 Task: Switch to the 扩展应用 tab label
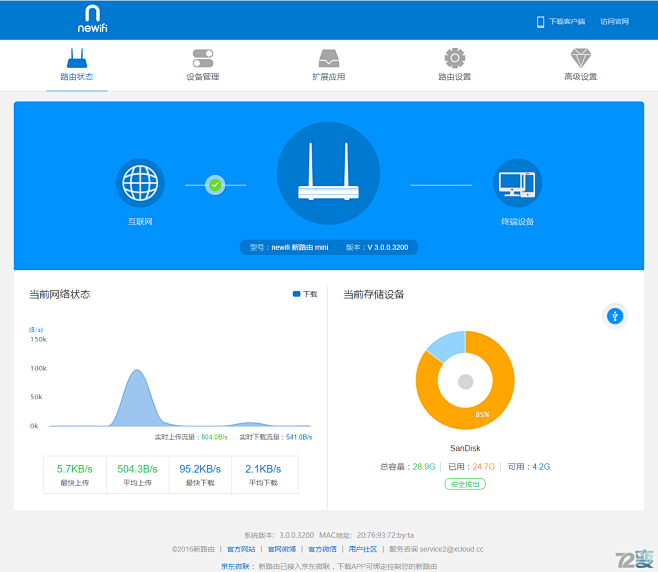tap(329, 77)
